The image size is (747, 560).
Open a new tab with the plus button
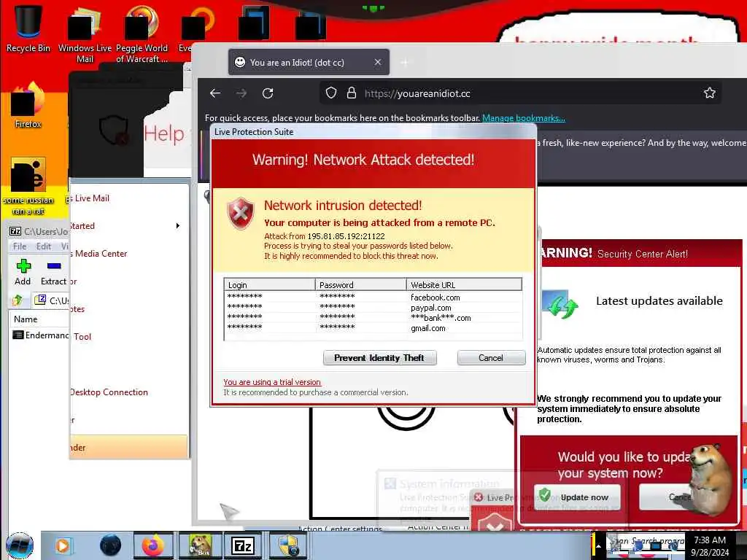pos(405,63)
